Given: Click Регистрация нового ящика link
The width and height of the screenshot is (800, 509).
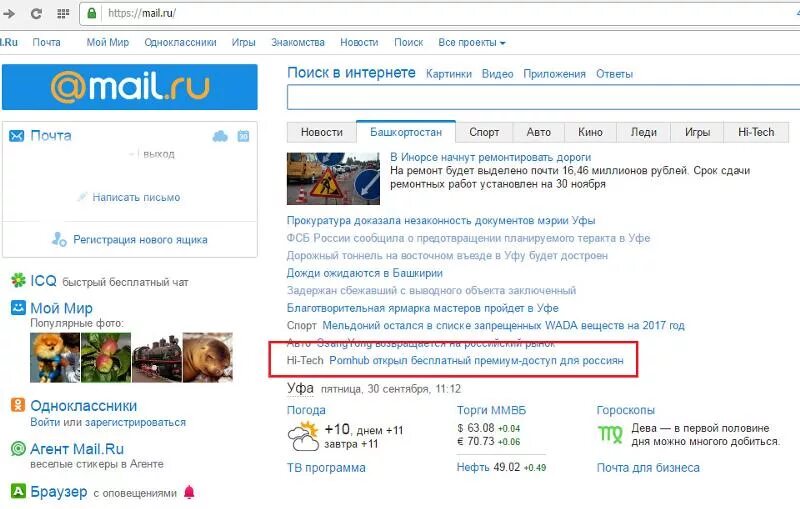Looking at the screenshot, I should (x=140, y=240).
